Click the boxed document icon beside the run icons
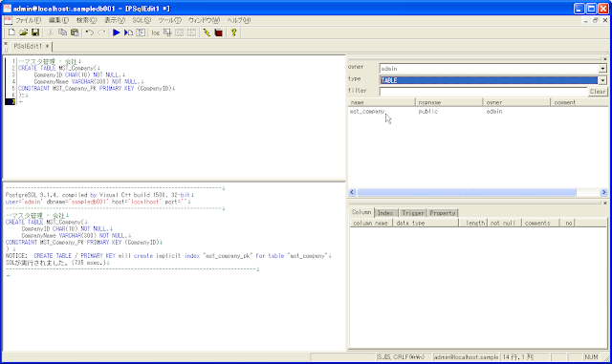The height and width of the screenshot is (364, 612). pyautogui.click(x=141, y=32)
